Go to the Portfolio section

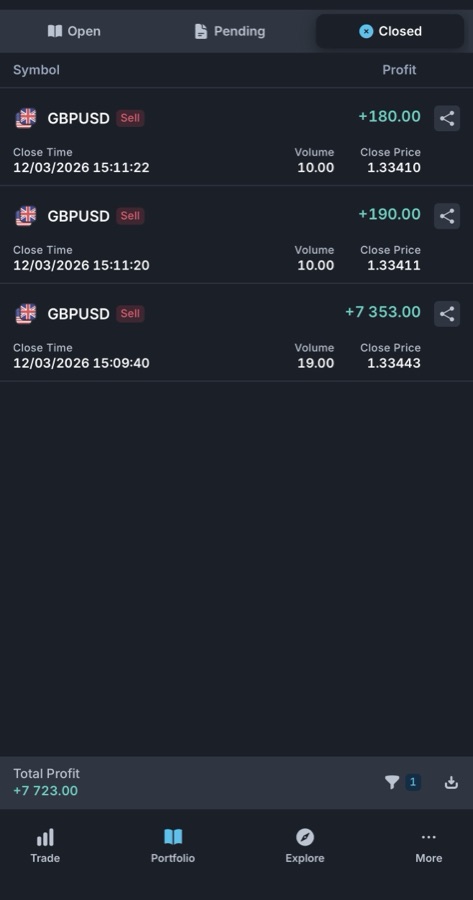pos(173,846)
